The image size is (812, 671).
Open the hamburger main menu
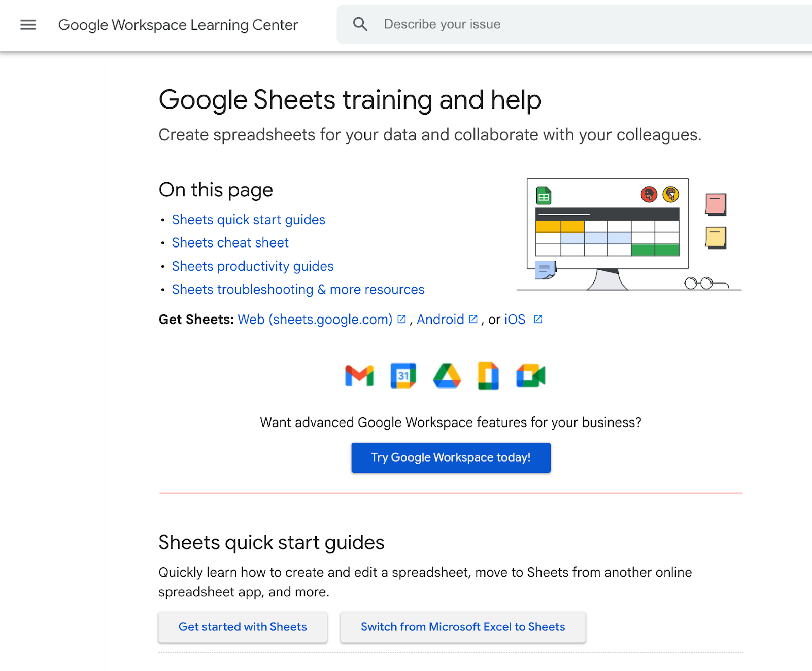[x=28, y=24]
